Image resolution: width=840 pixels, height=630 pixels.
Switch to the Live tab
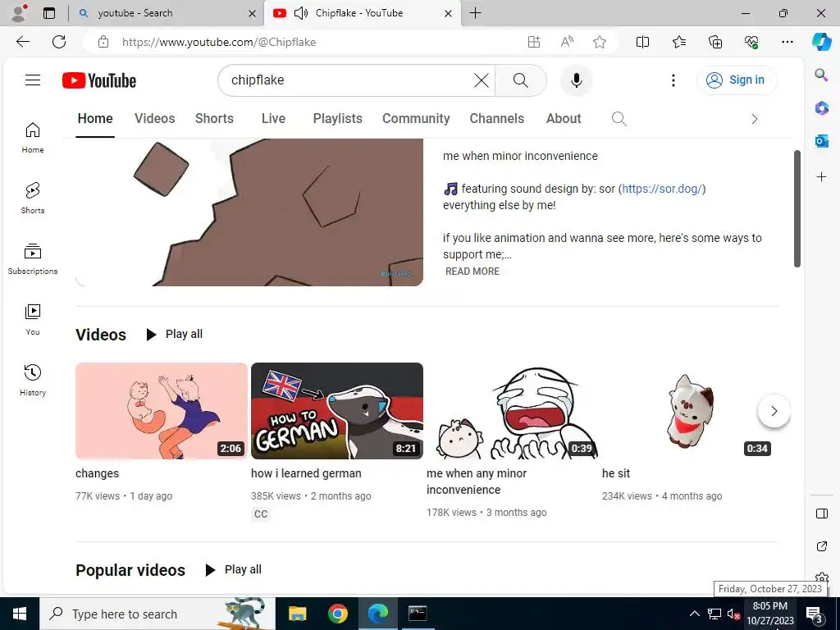(x=273, y=118)
